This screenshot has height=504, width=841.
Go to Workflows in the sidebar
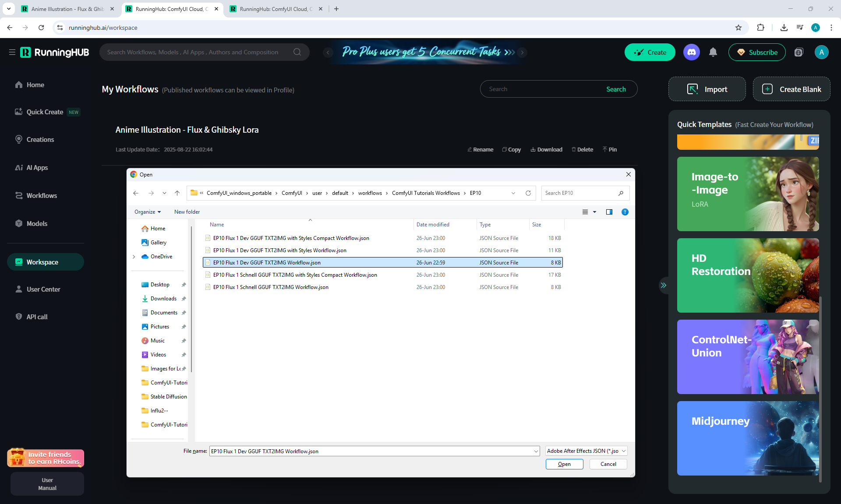[x=42, y=196]
